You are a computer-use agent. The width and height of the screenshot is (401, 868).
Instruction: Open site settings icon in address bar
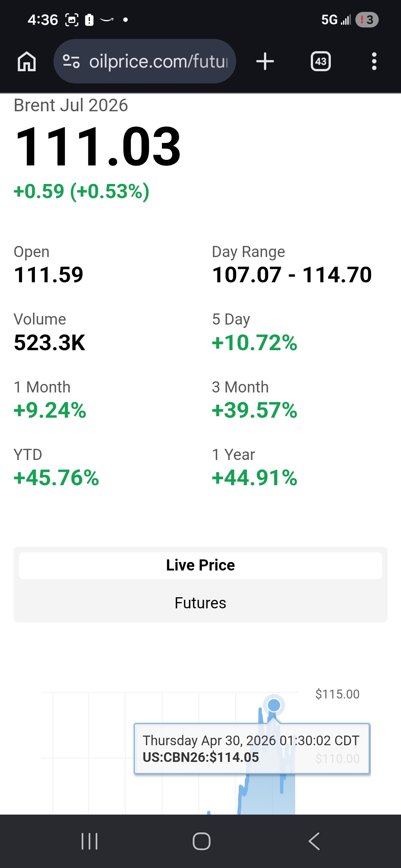tap(71, 61)
